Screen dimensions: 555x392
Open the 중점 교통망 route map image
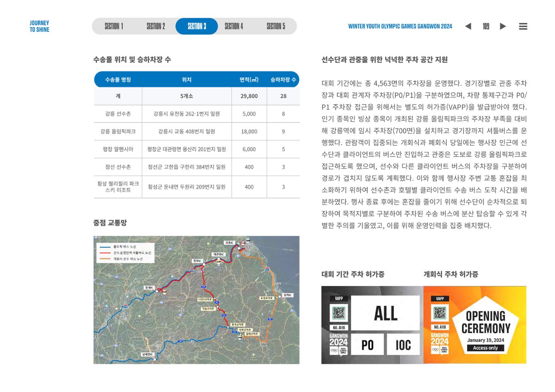(197, 300)
